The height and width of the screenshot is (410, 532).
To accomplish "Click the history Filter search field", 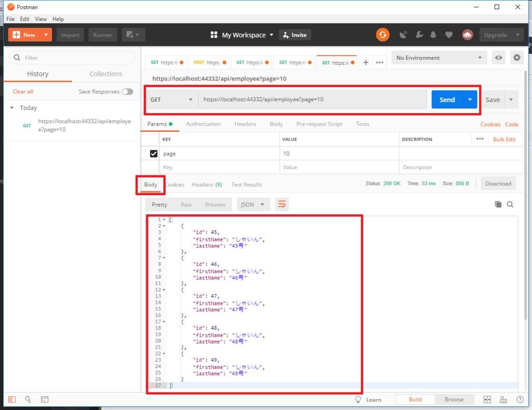I will coord(72,58).
